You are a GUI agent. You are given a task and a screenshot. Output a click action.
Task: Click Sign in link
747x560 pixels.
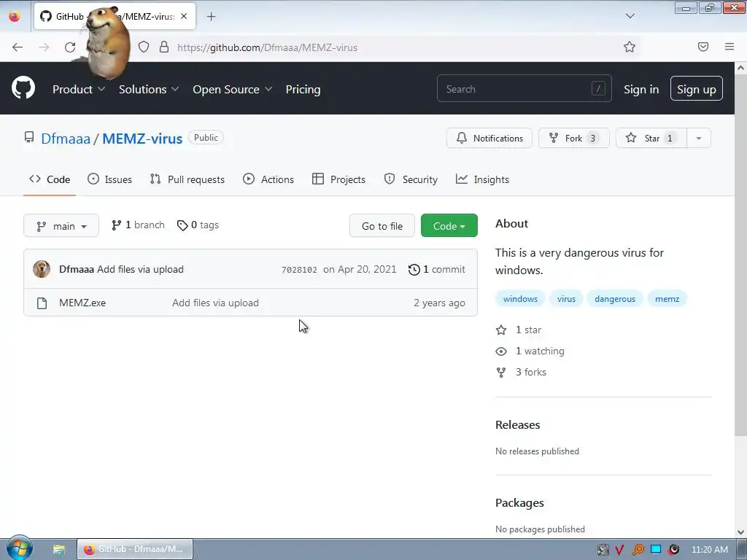point(641,89)
